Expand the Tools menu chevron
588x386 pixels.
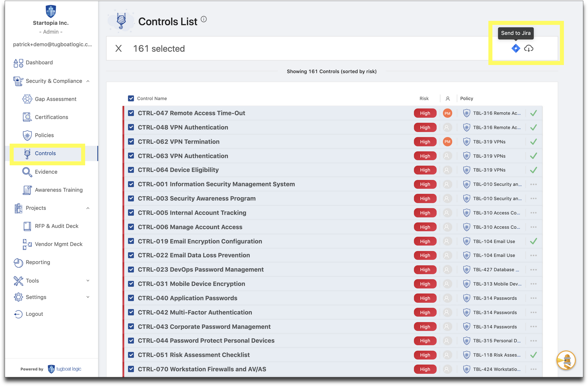pyautogui.click(x=88, y=280)
